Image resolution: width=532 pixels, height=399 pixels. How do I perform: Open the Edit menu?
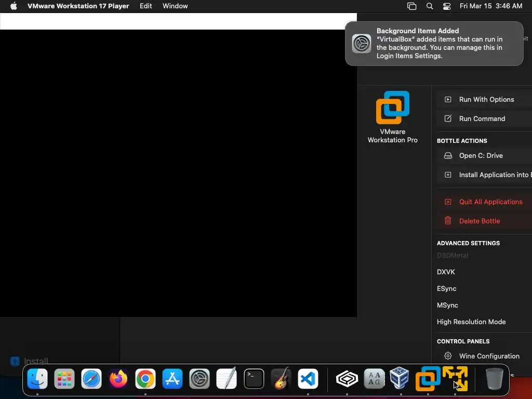pos(146,6)
